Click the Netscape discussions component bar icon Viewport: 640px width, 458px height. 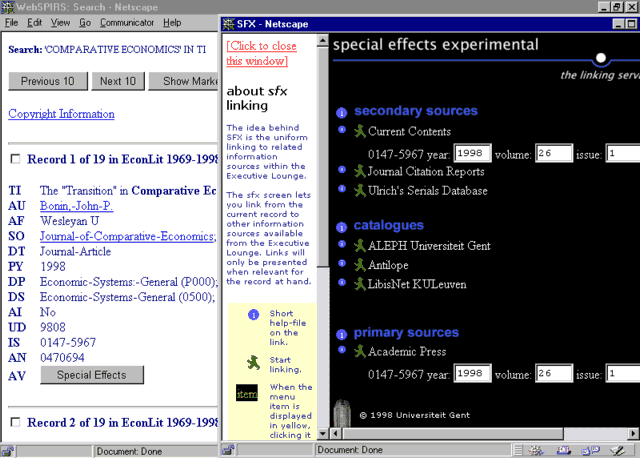pyautogui.click(x=590, y=450)
